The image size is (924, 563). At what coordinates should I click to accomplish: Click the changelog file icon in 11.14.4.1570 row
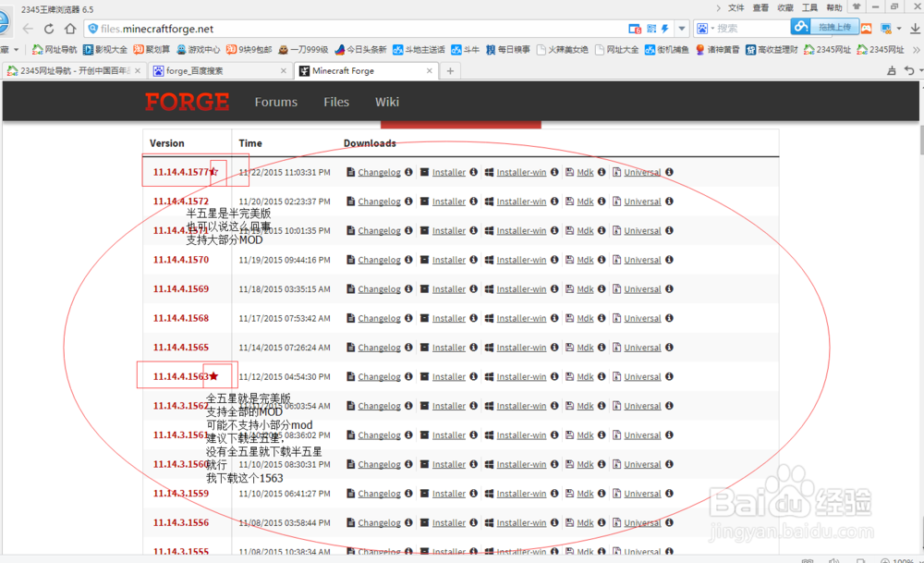click(x=350, y=260)
